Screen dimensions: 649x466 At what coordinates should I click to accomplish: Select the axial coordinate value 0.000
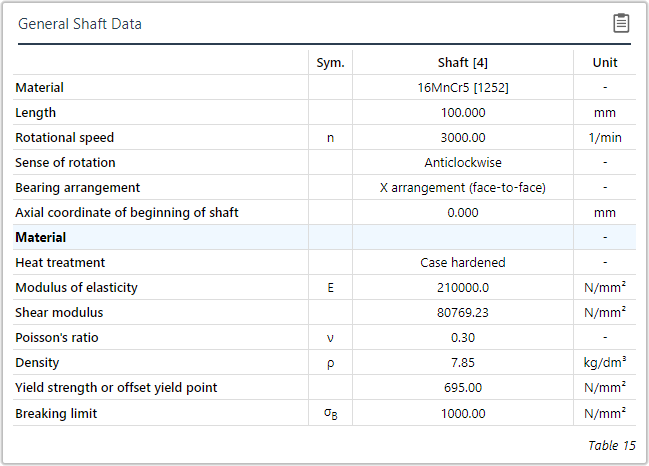tap(463, 213)
